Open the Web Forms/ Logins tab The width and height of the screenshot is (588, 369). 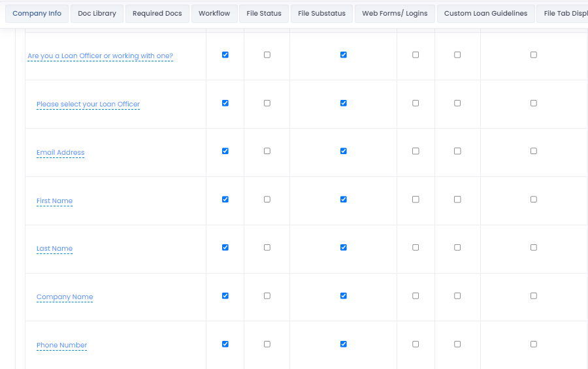click(x=395, y=14)
